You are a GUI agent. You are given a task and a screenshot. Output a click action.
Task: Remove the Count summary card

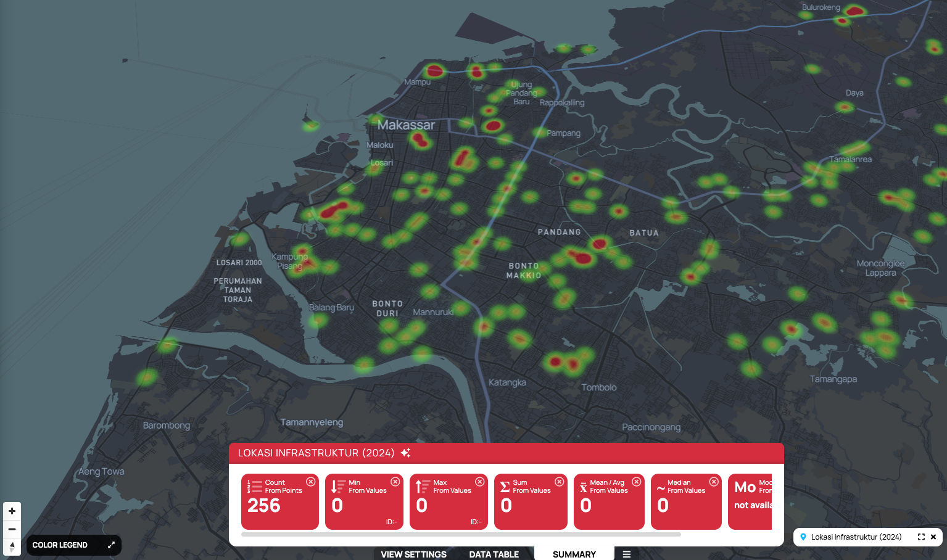pos(311,482)
